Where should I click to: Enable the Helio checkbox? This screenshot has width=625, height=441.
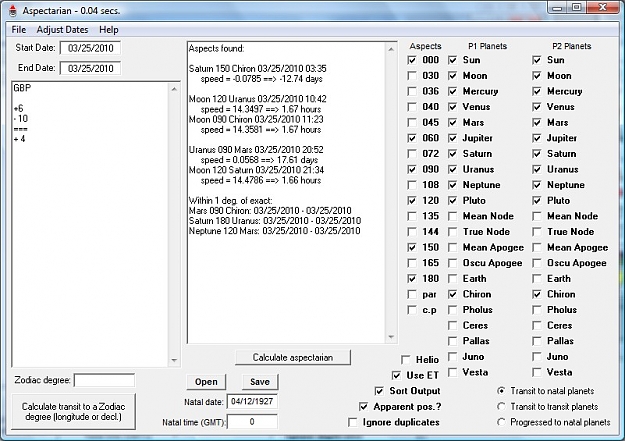(x=406, y=360)
